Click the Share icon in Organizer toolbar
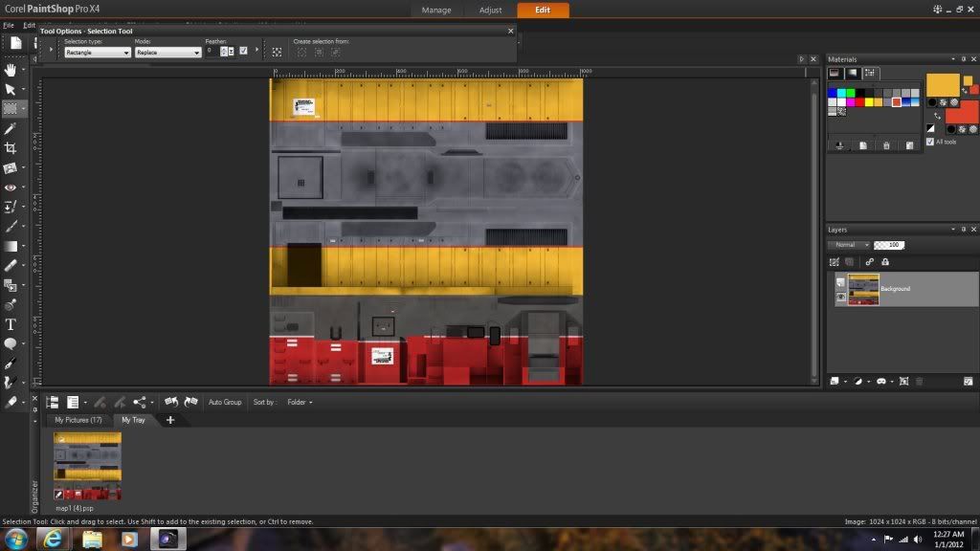This screenshot has height=551, width=980. (140, 403)
